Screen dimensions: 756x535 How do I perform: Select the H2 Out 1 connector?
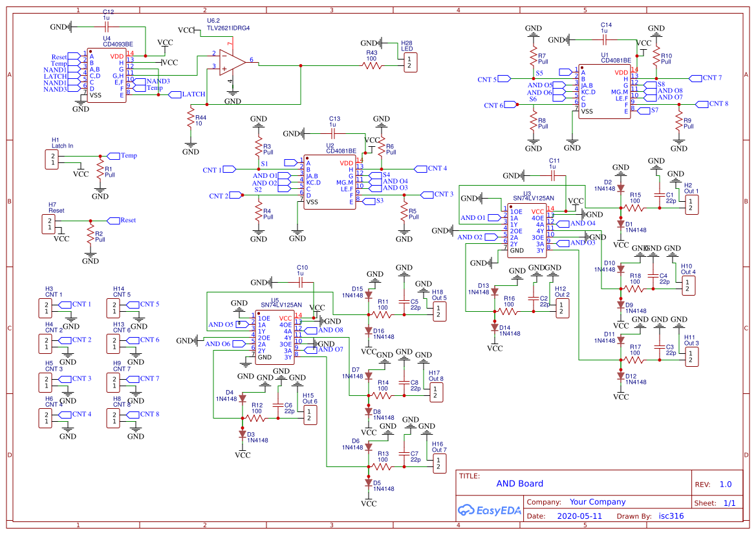click(692, 205)
